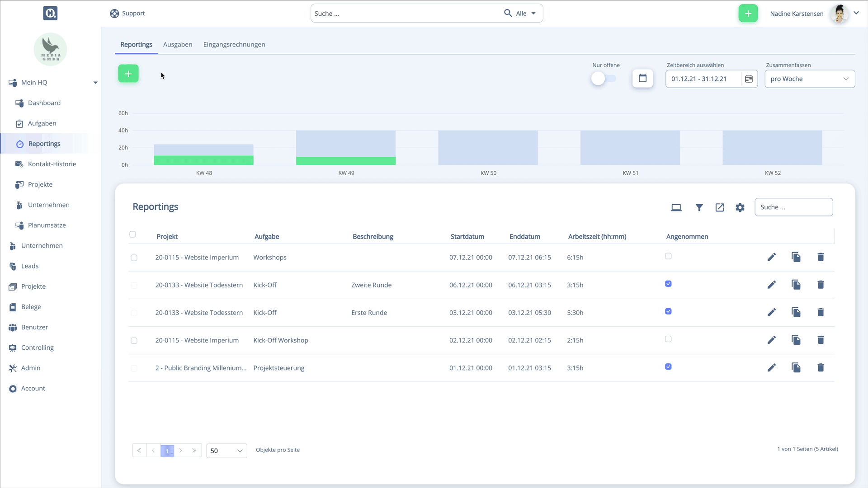This screenshot has height=488, width=868.
Task: Click the Reportings navigation icon
Action: [20, 144]
